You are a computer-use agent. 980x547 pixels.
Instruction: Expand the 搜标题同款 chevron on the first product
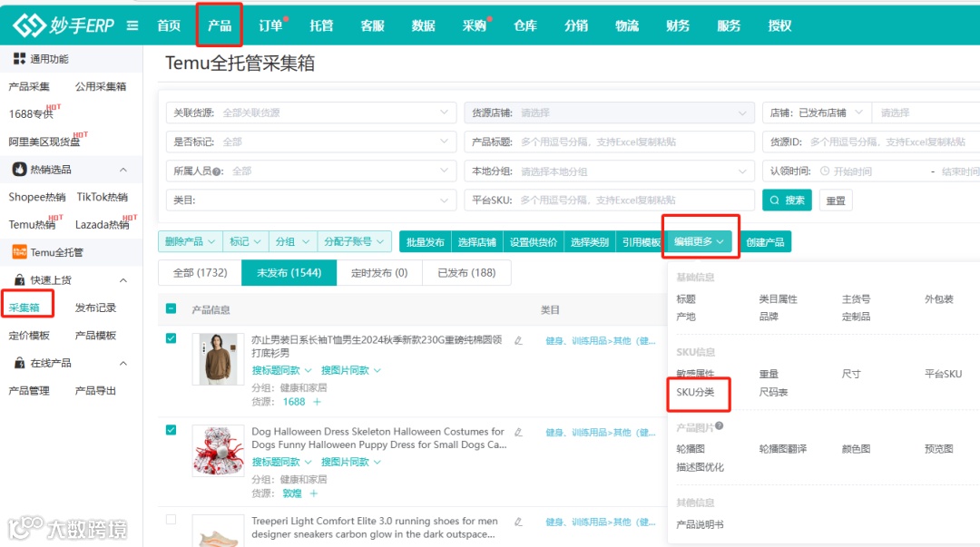click(308, 369)
